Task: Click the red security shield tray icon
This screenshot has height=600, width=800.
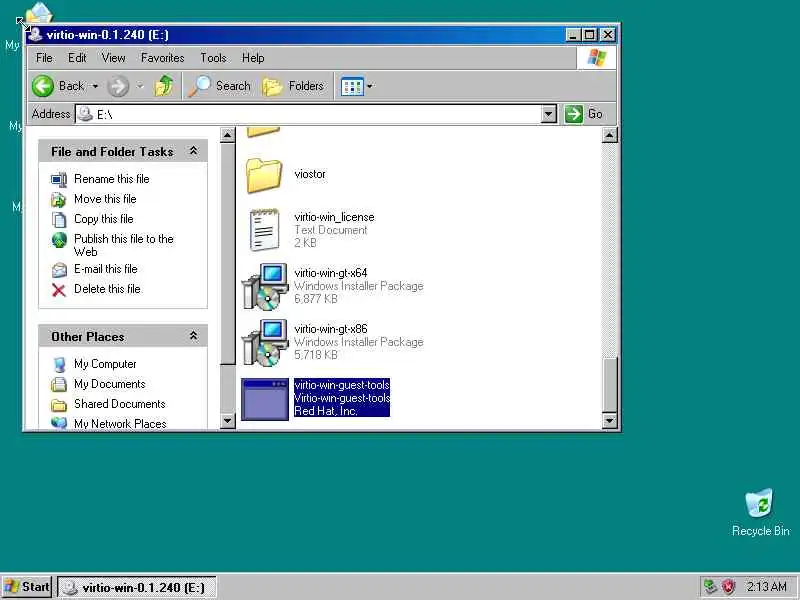Action: tap(728, 587)
